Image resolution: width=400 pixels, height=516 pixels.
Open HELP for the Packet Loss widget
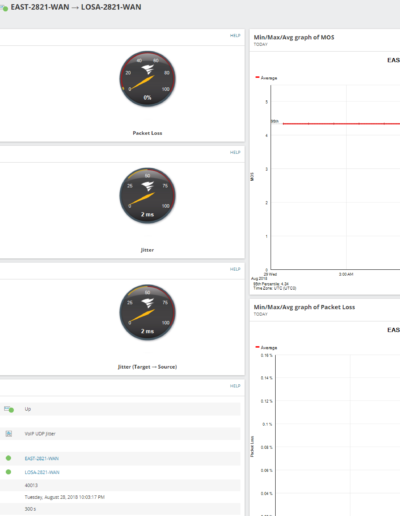(x=235, y=36)
